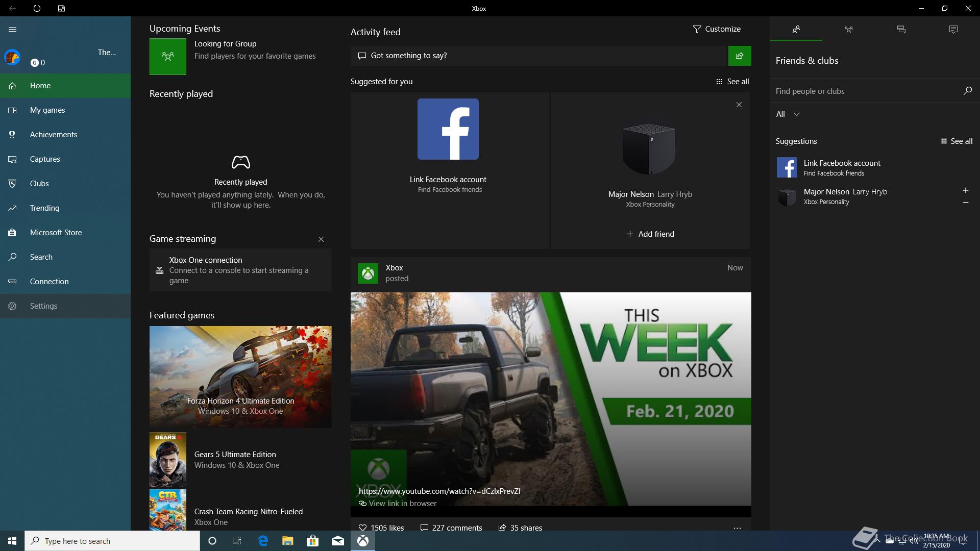
Task: Click the profile avatar picture
Action: coord(12,57)
